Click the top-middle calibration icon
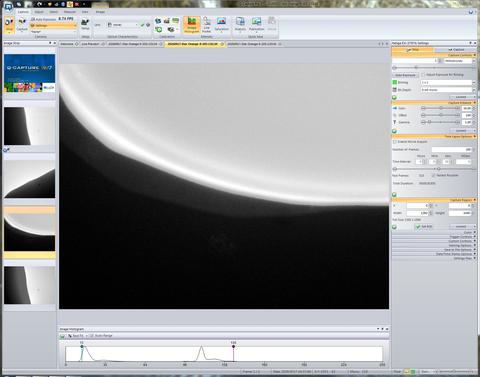Image resolution: width=480 pixels, height=377 pixels. point(167,21)
